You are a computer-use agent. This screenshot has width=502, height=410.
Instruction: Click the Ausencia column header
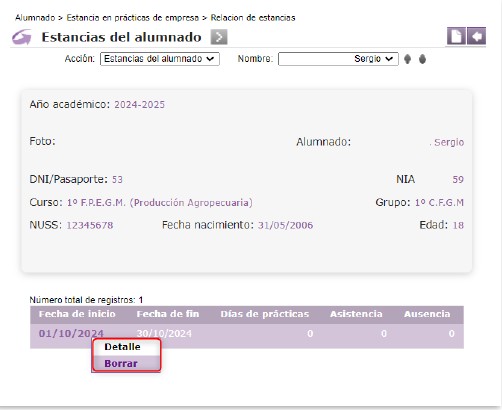click(x=427, y=314)
